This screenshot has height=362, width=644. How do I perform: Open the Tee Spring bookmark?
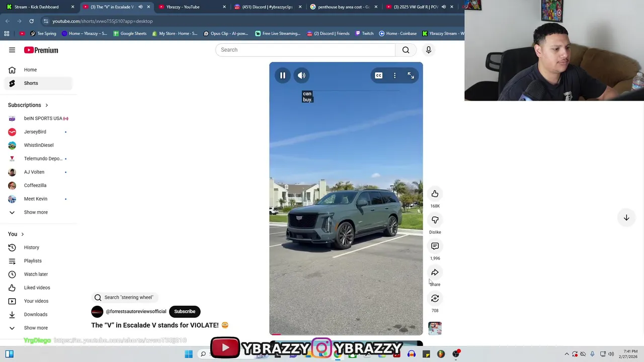tap(43, 34)
